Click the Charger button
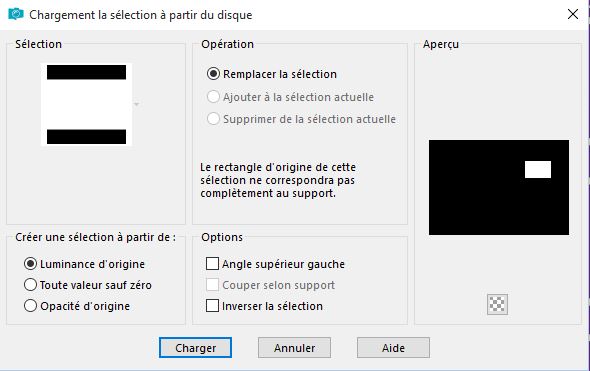The image size is (590, 371). click(x=195, y=348)
